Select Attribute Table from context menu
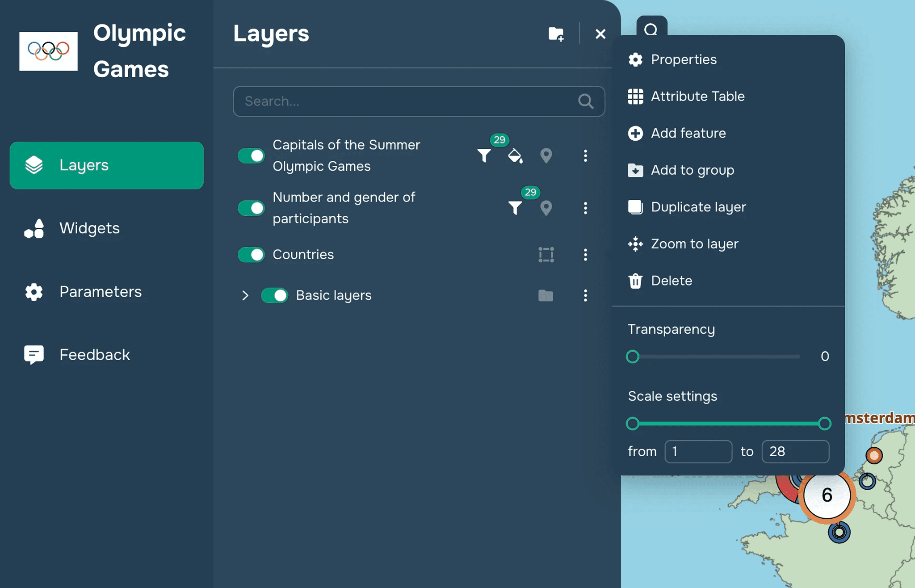 [697, 97]
